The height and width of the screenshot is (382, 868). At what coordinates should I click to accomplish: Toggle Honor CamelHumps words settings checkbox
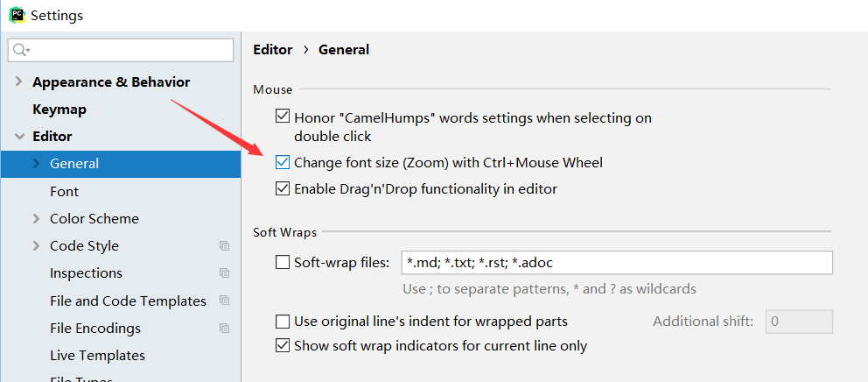pyautogui.click(x=283, y=117)
